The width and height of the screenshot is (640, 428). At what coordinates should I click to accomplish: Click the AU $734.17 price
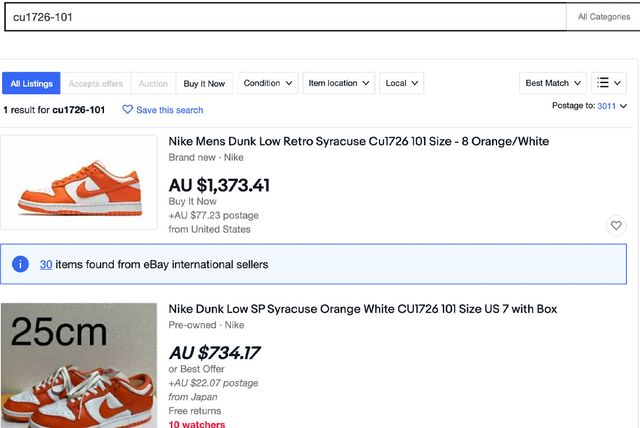tap(214, 353)
